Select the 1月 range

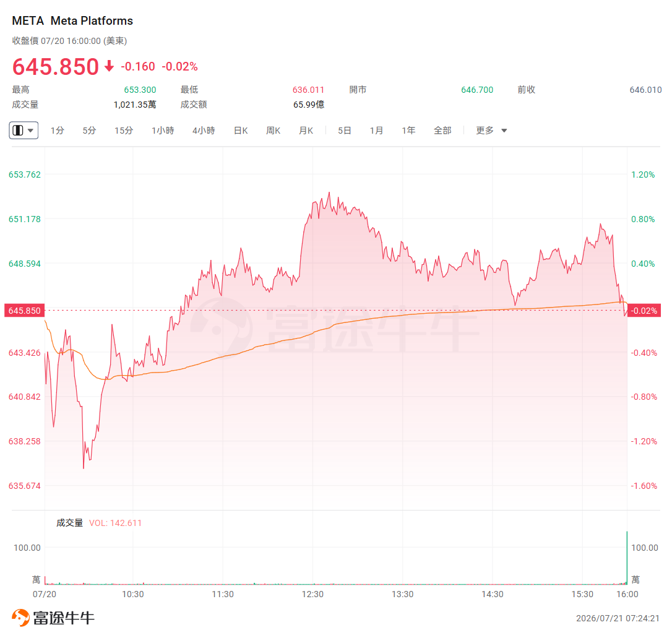point(376,130)
